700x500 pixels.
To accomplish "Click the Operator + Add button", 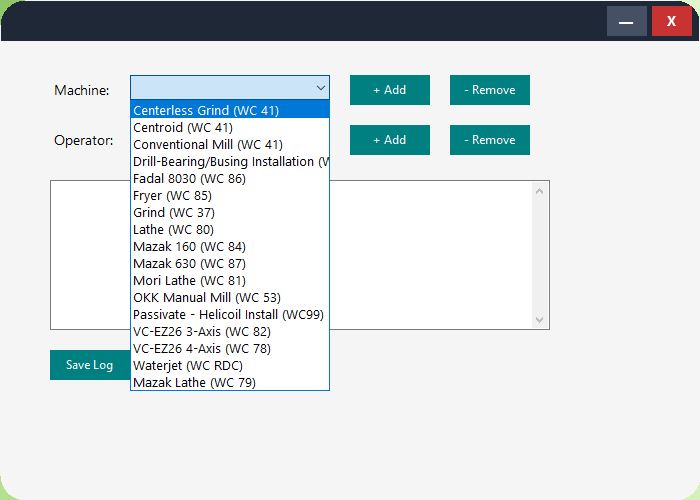I will click(x=389, y=140).
